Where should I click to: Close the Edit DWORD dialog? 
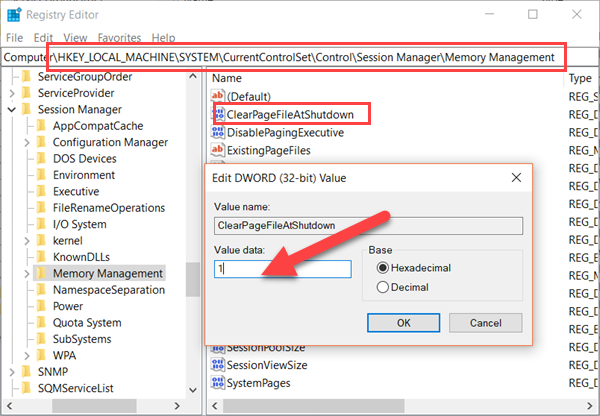(516, 177)
